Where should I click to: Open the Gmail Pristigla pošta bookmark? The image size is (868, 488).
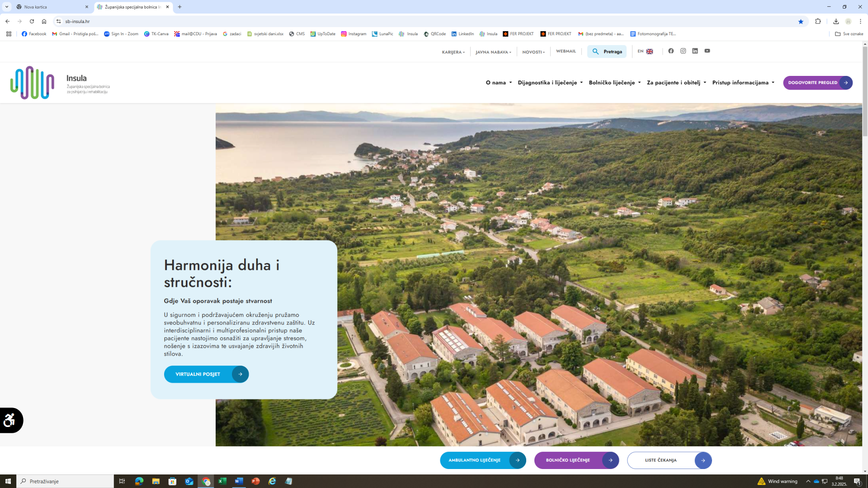point(75,34)
